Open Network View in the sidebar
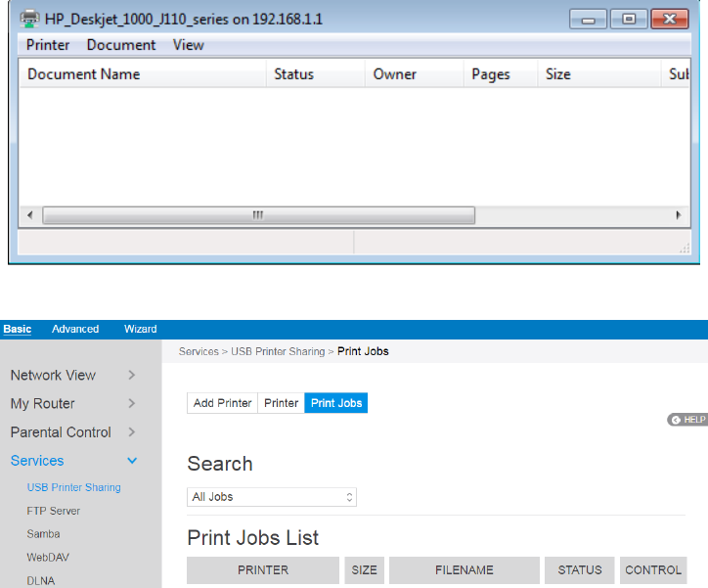The height and width of the screenshot is (588, 708). click(x=53, y=375)
